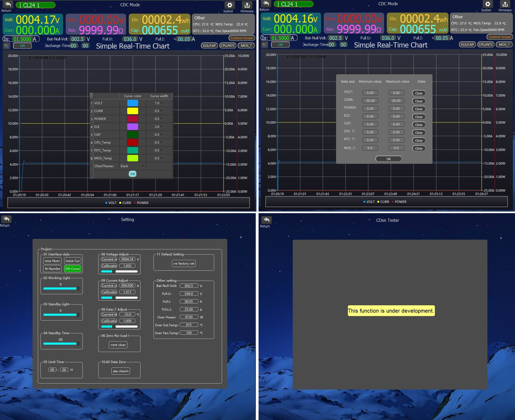Select EN-Curve interface style
The width and height of the screenshot is (515, 420).
click(73, 269)
